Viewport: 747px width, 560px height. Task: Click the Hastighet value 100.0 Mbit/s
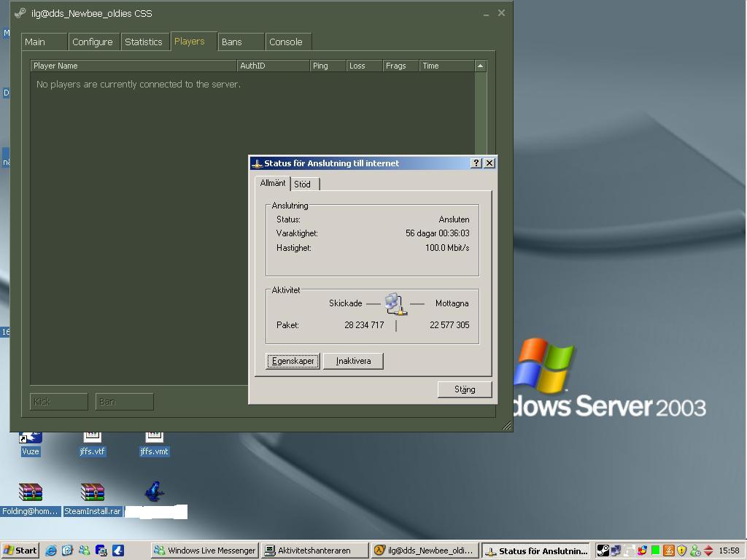click(x=447, y=248)
